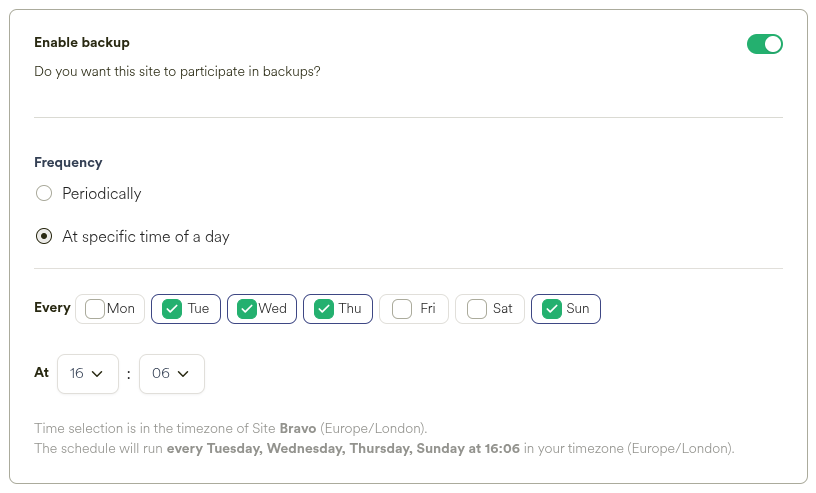Uncheck the Wed day checkbox
Image resolution: width=816 pixels, height=493 pixels.
pos(247,309)
